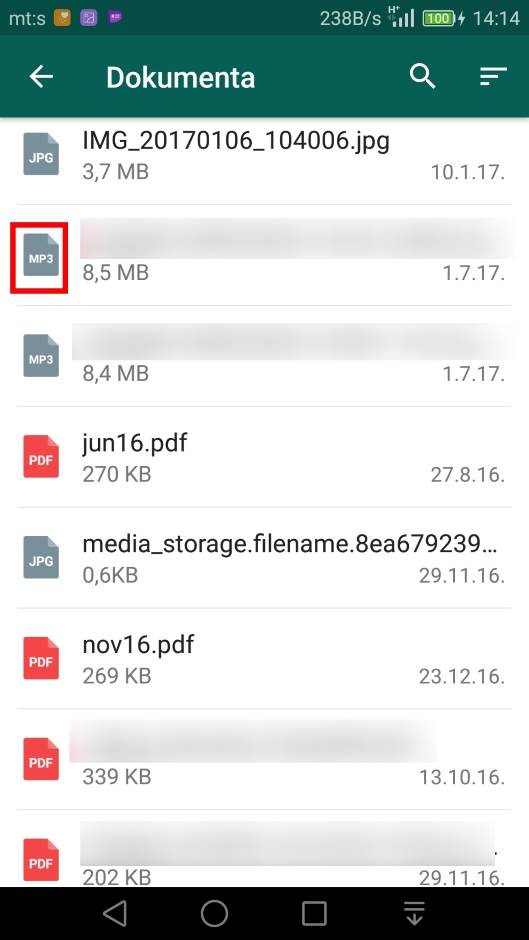Viewport: 529px width, 940px height.
Task: Tap PDF icon beside jun16.pdf
Action: [41, 457]
